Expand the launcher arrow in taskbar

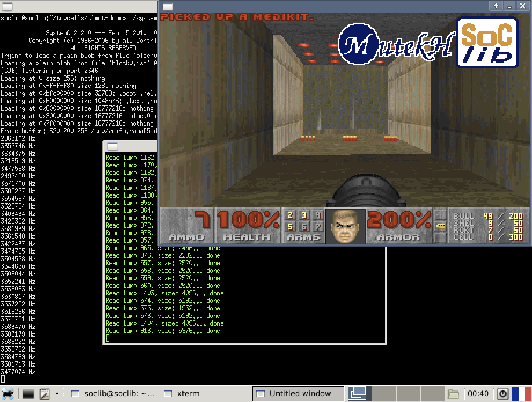(57, 394)
